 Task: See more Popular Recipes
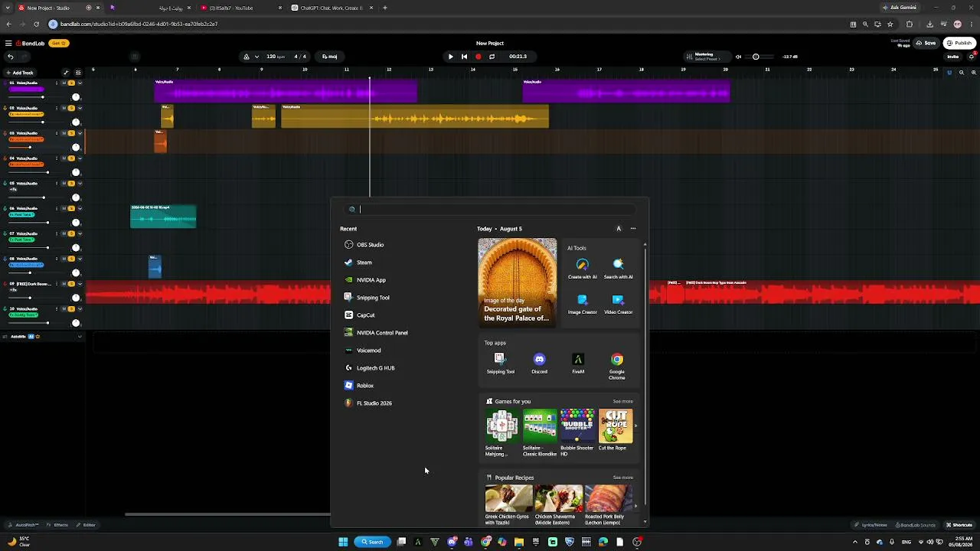(622, 478)
